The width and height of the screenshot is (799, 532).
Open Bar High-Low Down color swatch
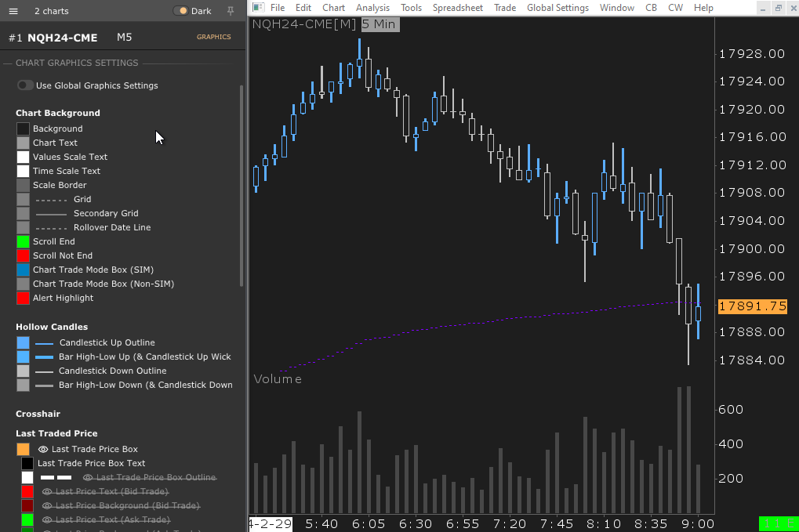coord(23,385)
